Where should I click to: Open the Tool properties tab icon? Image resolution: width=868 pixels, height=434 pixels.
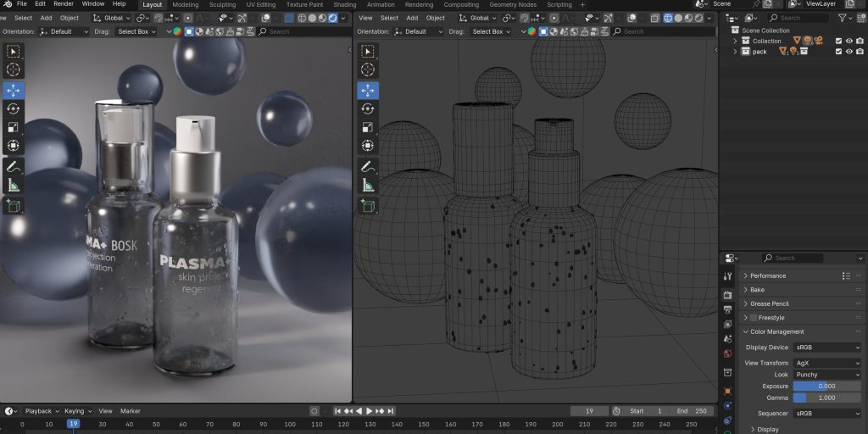click(727, 276)
